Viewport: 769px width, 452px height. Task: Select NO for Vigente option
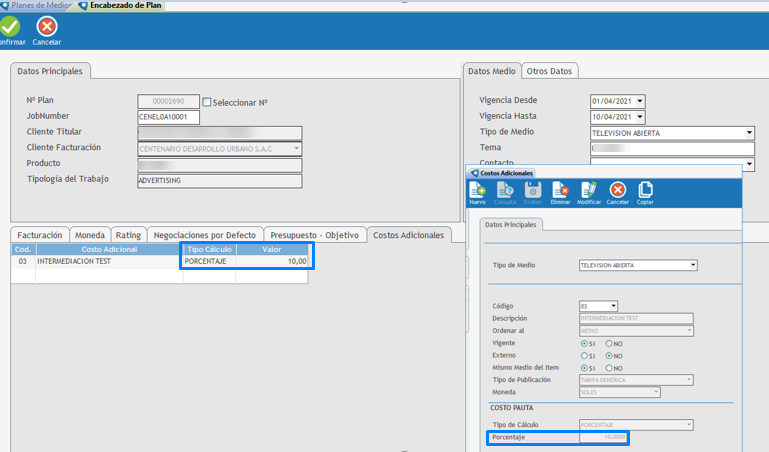[x=609, y=343]
